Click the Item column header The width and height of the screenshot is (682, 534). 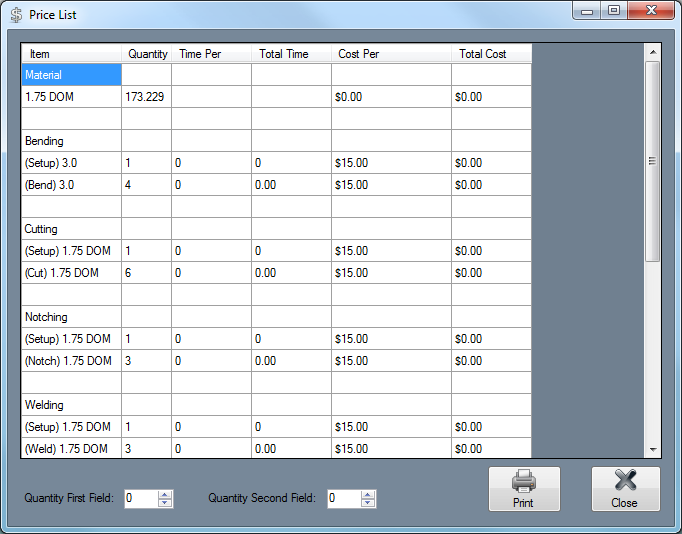pos(71,54)
